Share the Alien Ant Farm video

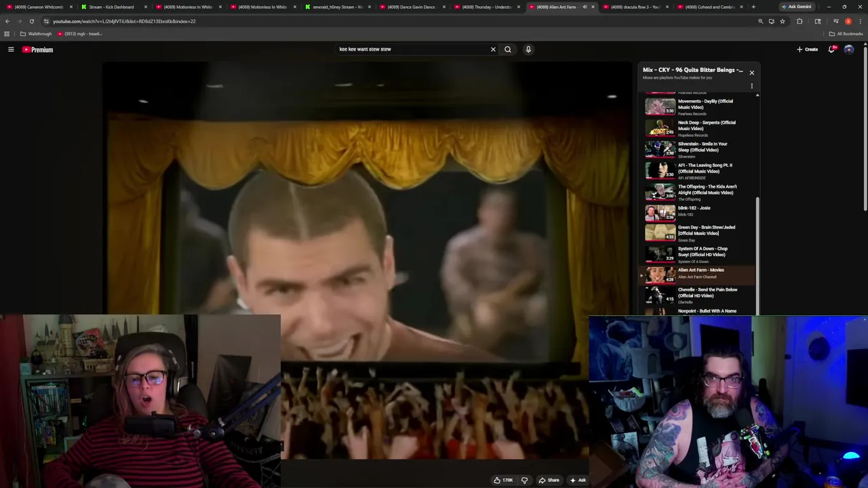coord(549,480)
